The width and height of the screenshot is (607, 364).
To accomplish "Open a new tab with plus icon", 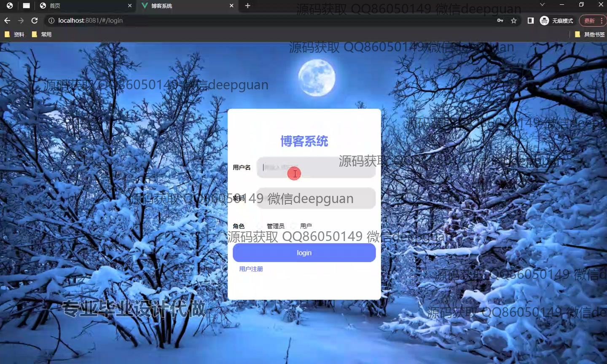I will click(x=248, y=5).
